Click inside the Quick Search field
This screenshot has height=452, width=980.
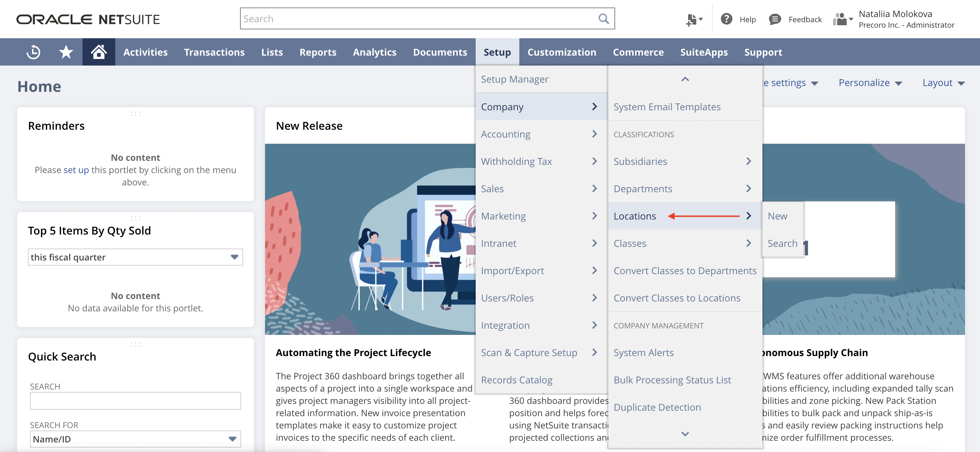pos(135,400)
